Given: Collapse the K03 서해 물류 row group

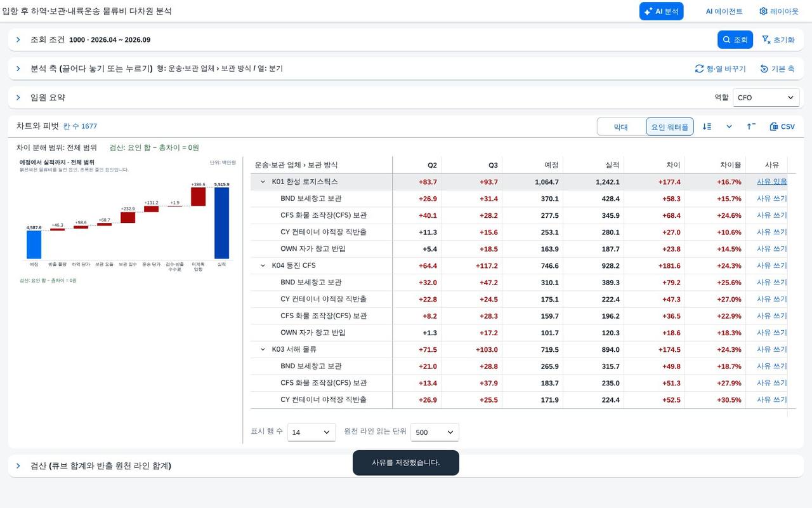Looking at the screenshot, I should coord(263,349).
